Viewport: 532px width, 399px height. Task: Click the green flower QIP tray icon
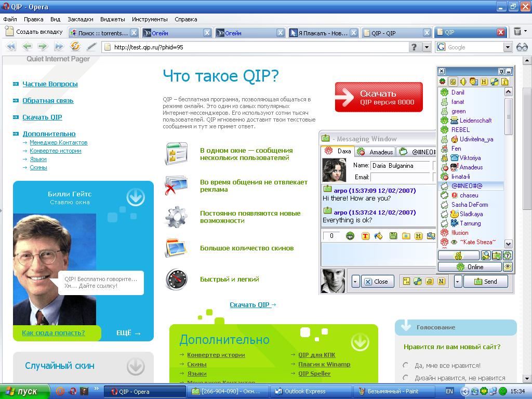tap(484, 391)
